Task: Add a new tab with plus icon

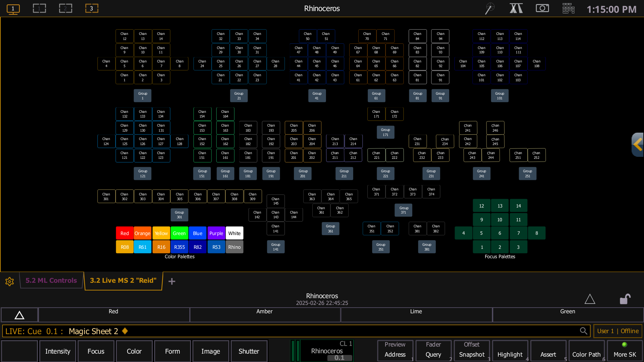Action: point(172,281)
